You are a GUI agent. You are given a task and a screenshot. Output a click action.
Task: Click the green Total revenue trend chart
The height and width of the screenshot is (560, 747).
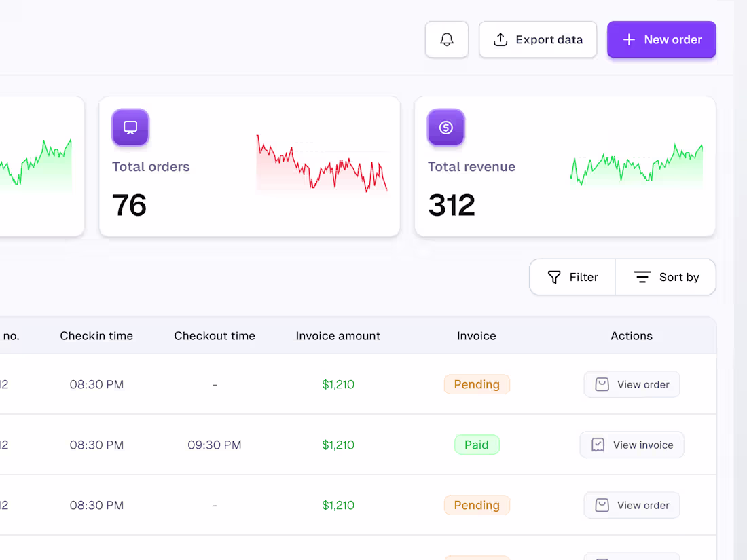(636, 164)
